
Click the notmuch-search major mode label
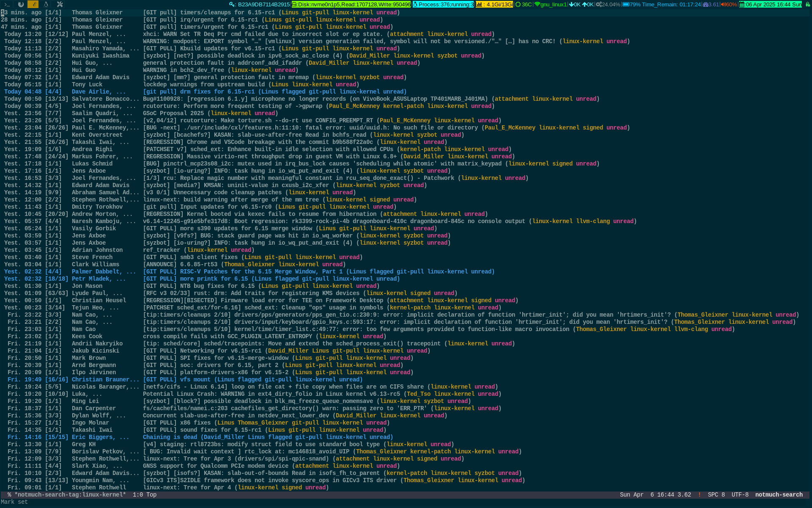click(x=779, y=494)
